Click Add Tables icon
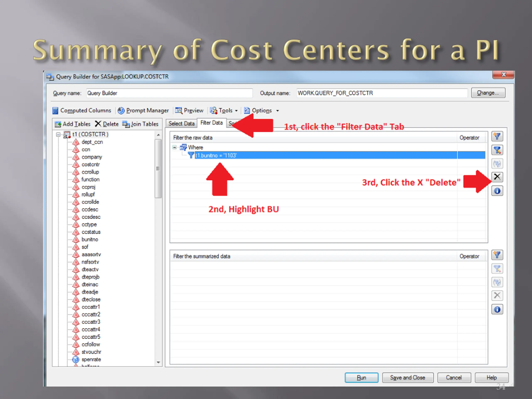The width and height of the screenshot is (532, 399). click(x=58, y=124)
